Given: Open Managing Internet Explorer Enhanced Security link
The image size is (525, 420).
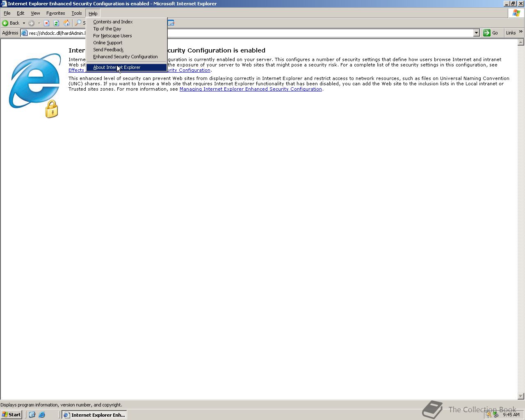Looking at the screenshot, I should click(251, 89).
